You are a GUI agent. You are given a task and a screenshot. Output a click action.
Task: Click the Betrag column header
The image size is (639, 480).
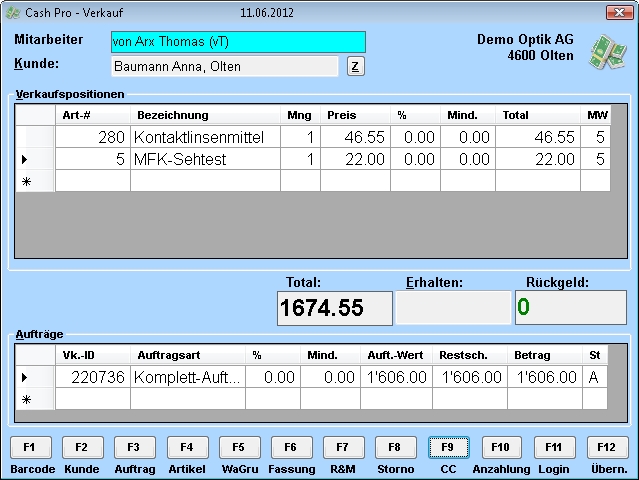(545, 355)
